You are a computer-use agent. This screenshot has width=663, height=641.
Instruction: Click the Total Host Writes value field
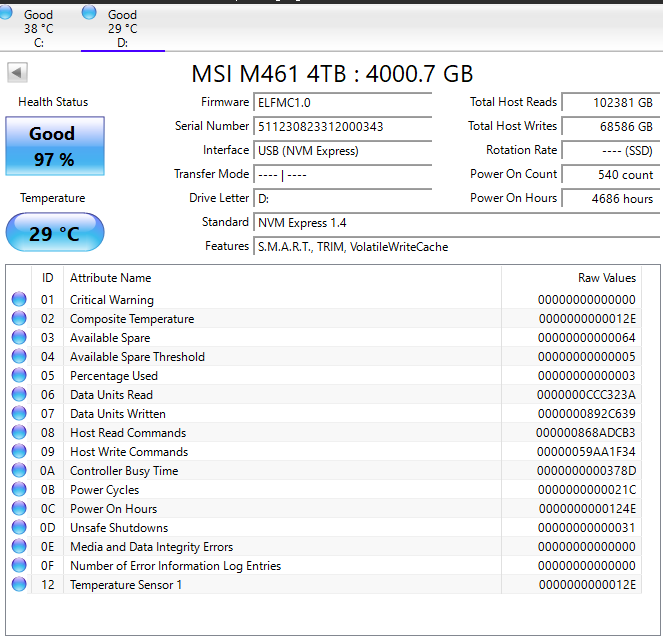pos(611,126)
